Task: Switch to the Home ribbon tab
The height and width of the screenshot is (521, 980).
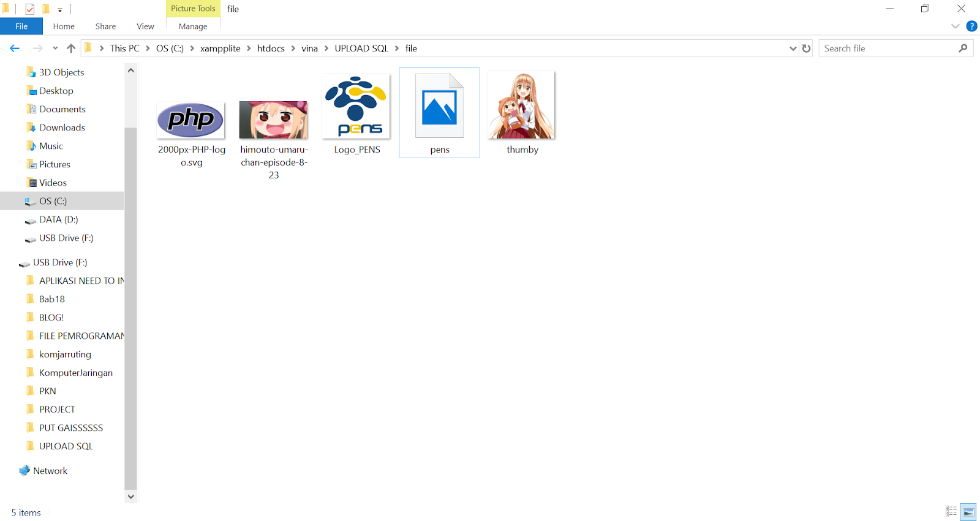Action: point(64,26)
